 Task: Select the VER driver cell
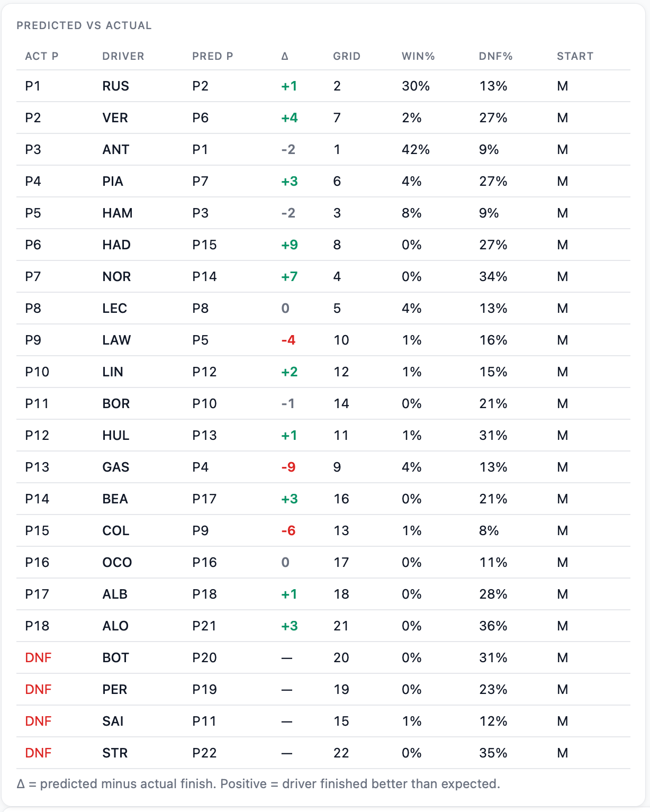pyautogui.click(x=115, y=118)
